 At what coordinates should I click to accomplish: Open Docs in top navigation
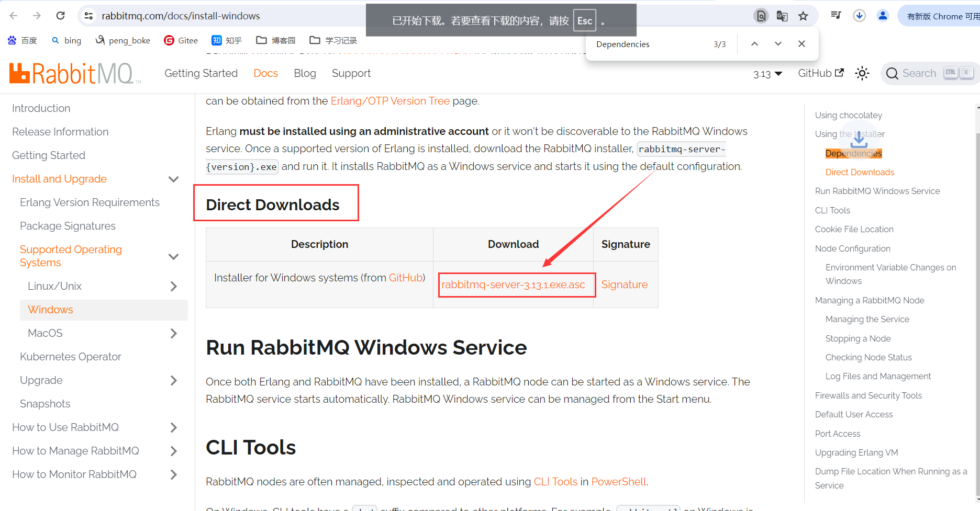point(266,73)
